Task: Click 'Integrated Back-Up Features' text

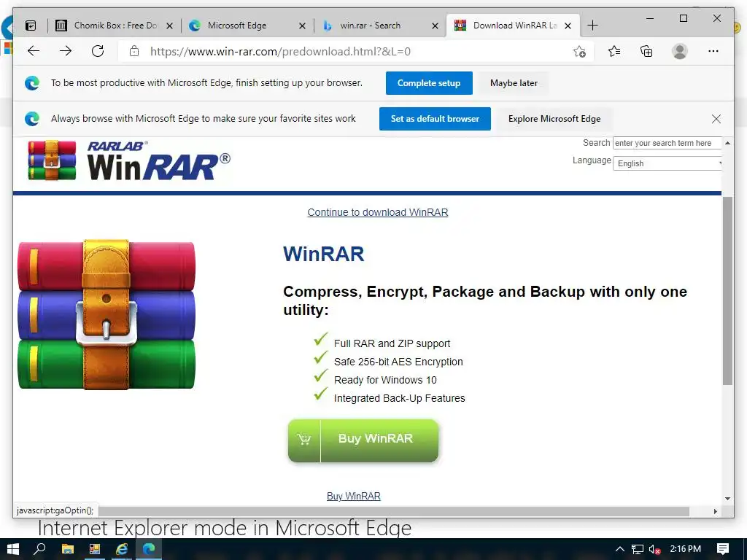Action: 400,398
